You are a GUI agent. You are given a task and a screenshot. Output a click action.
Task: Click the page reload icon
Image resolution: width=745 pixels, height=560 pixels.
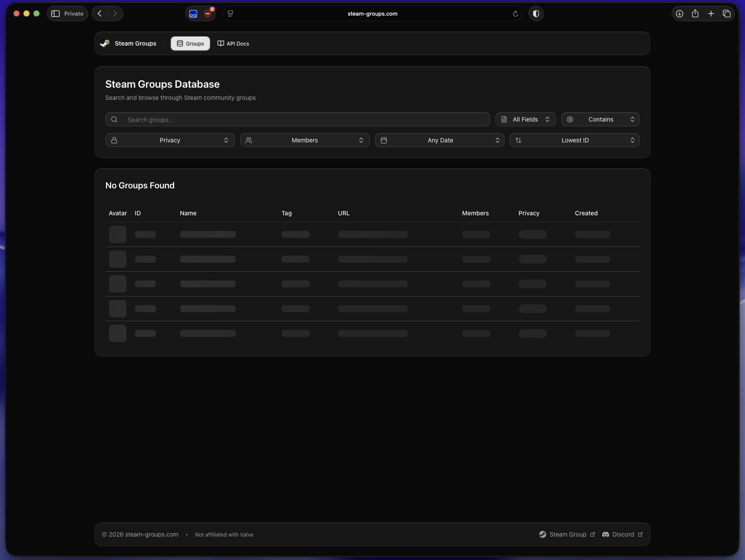tap(515, 14)
